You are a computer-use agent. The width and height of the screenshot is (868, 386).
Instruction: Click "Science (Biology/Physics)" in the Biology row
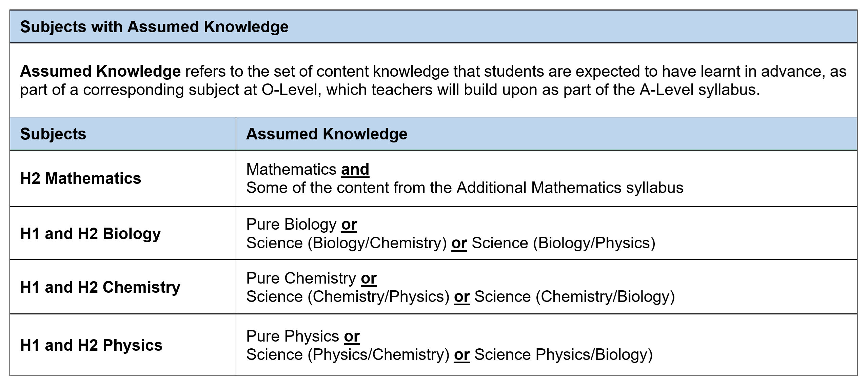point(563,243)
